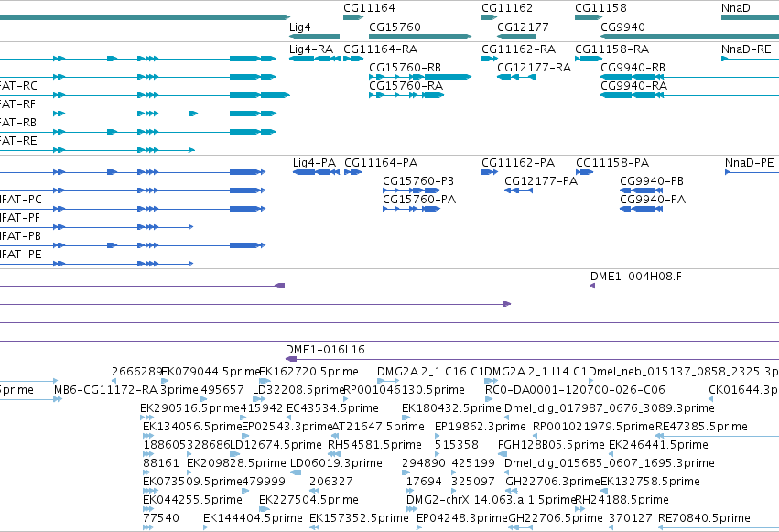Open the Lig4-RA transcript label
Viewport: 779px width, 532px height.
point(311,49)
